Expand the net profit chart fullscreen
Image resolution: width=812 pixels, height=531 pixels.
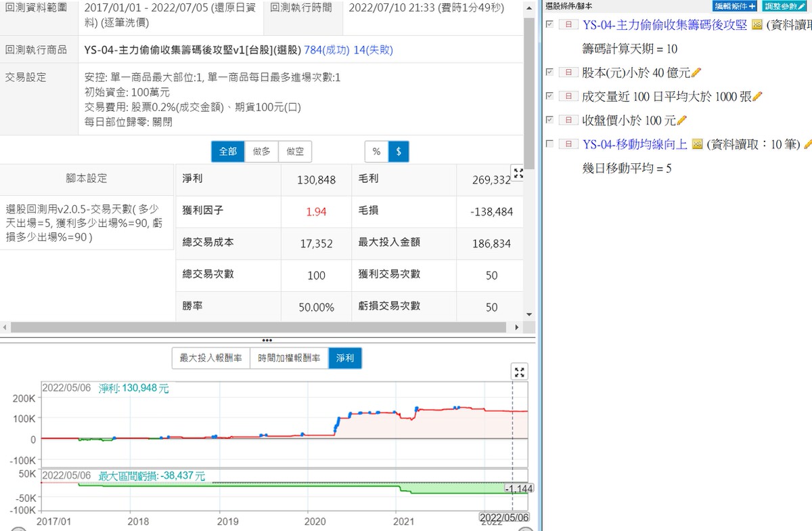(x=519, y=372)
